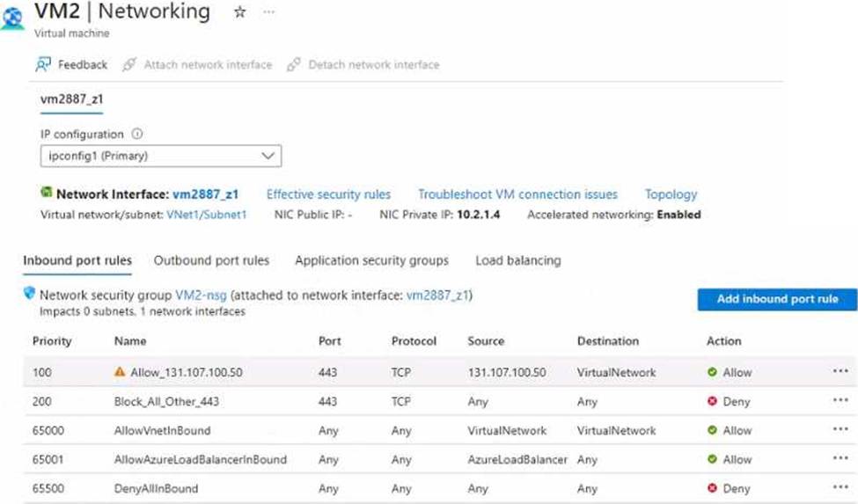The width and height of the screenshot is (858, 504).
Task: Open ellipsis menu for DenyAllInBound rule
Action: [840, 488]
